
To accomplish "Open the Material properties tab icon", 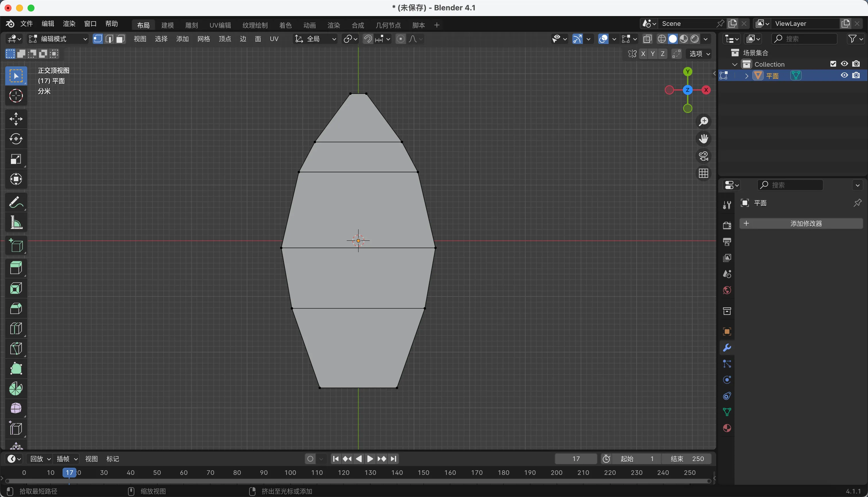I will click(727, 428).
